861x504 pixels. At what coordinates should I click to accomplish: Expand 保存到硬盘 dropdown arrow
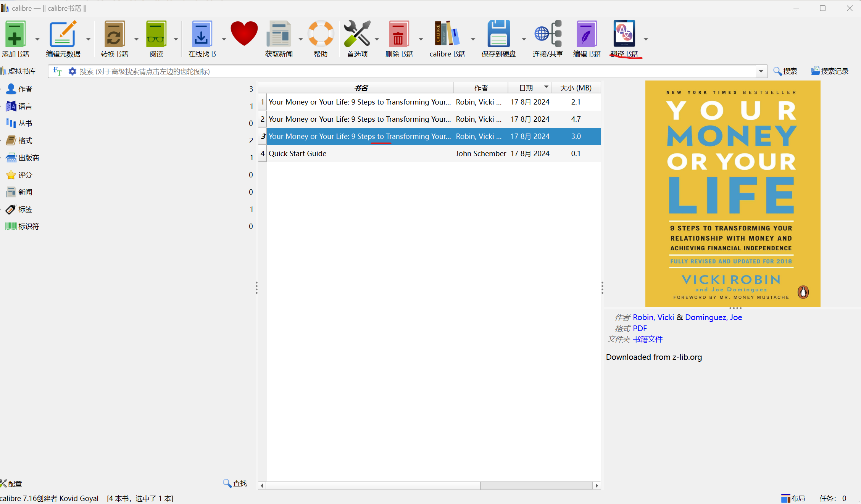click(524, 39)
